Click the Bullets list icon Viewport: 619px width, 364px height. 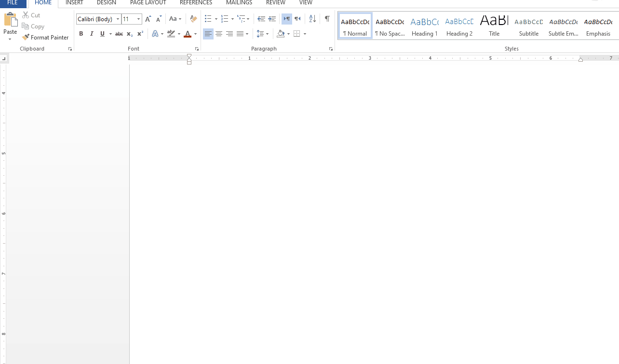[x=208, y=19]
